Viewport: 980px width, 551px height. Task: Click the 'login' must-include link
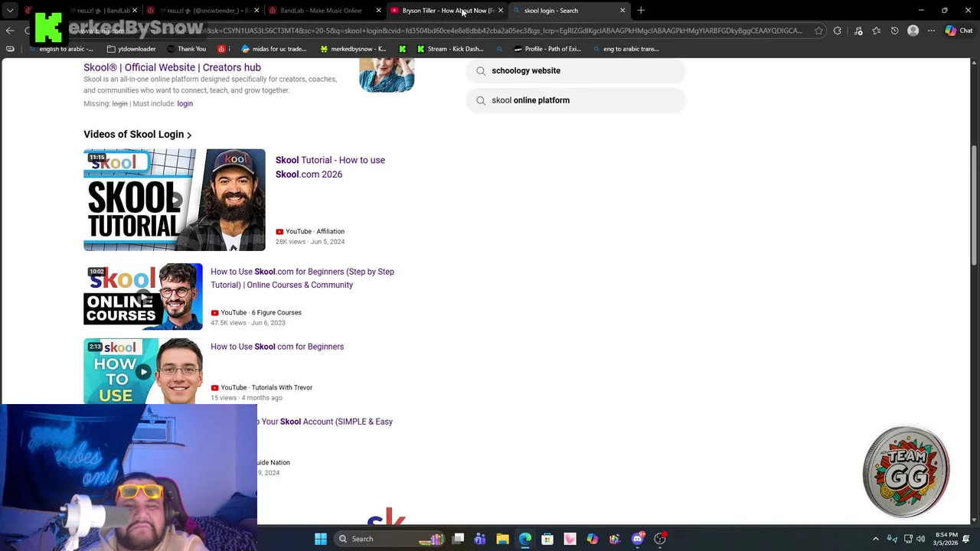[185, 103]
